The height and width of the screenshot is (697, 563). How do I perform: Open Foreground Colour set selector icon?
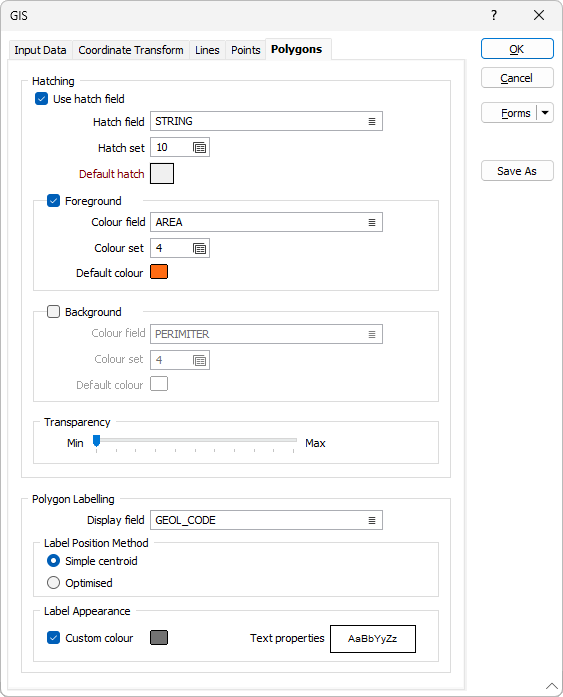pos(200,248)
